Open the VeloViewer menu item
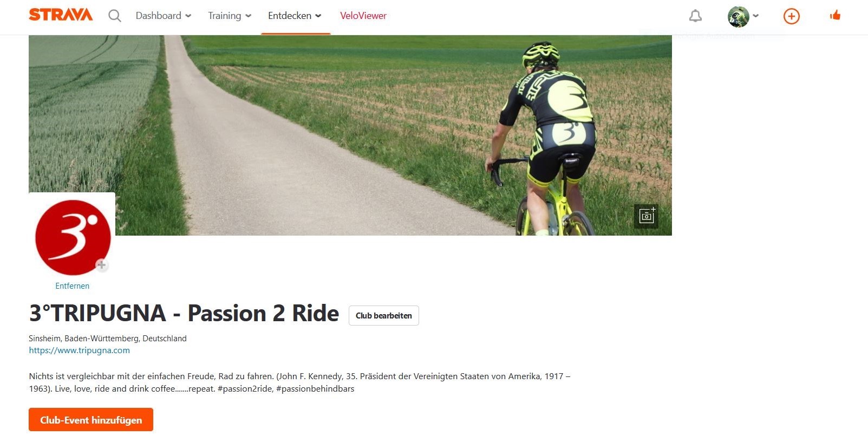 coord(363,16)
